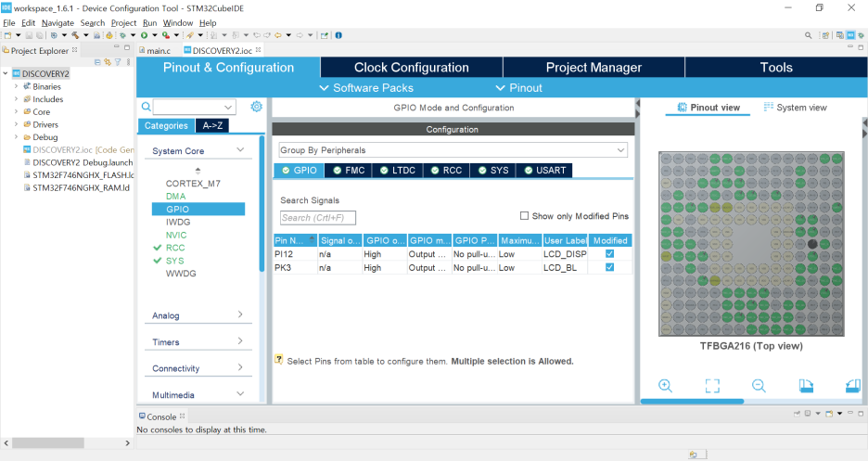Fit the chip to the pinout view
This screenshot has height=461, width=868.
[712, 386]
